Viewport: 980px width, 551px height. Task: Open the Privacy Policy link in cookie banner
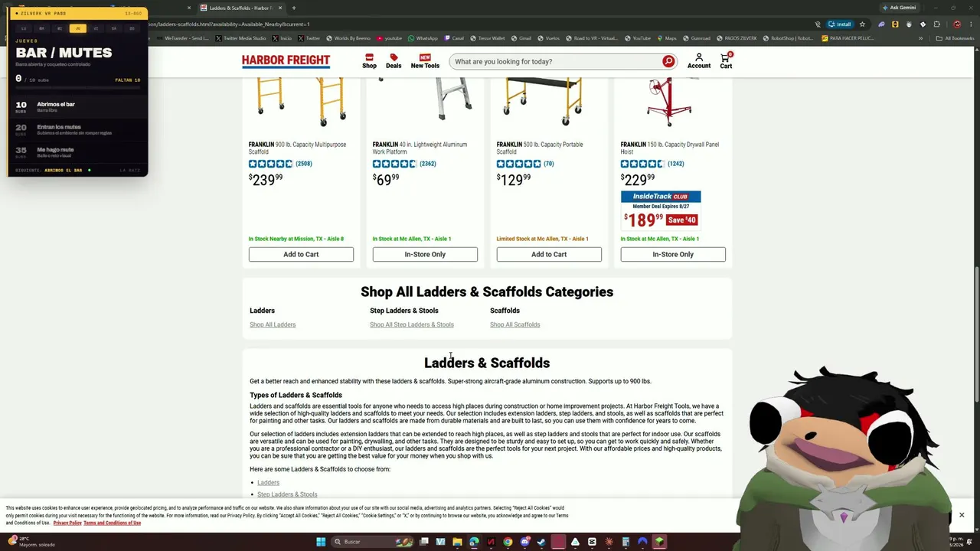[x=67, y=523]
